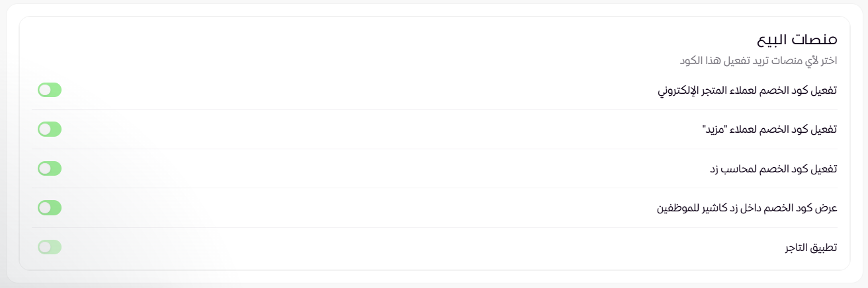The image size is (868, 288).
Task: Toggle discount code for online store customers (المتجر الإلكتروني)
Action: point(50,90)
